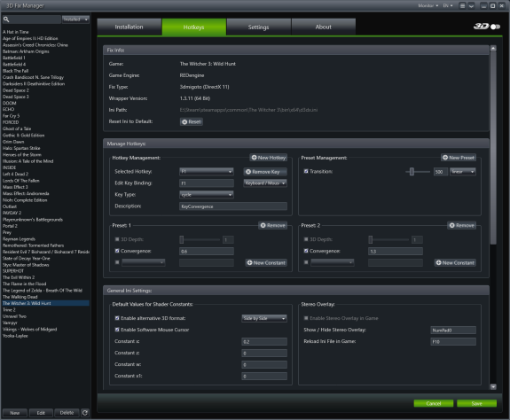Click the scrollbar down arrow

(493, 386)
